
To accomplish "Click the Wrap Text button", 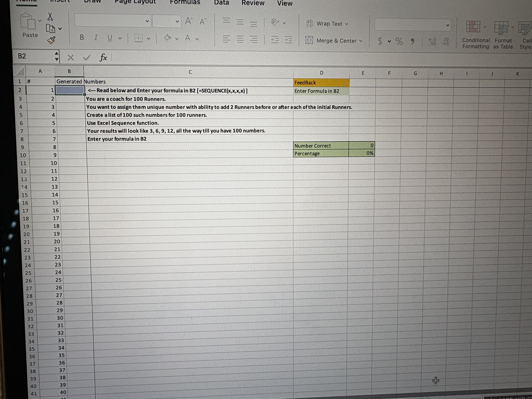I will pos(327,23).
